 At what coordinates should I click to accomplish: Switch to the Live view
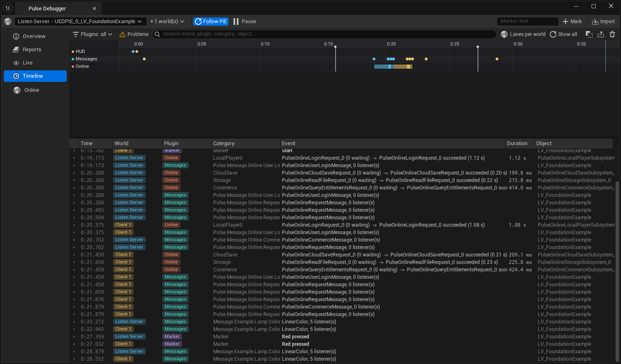(35, 63)
